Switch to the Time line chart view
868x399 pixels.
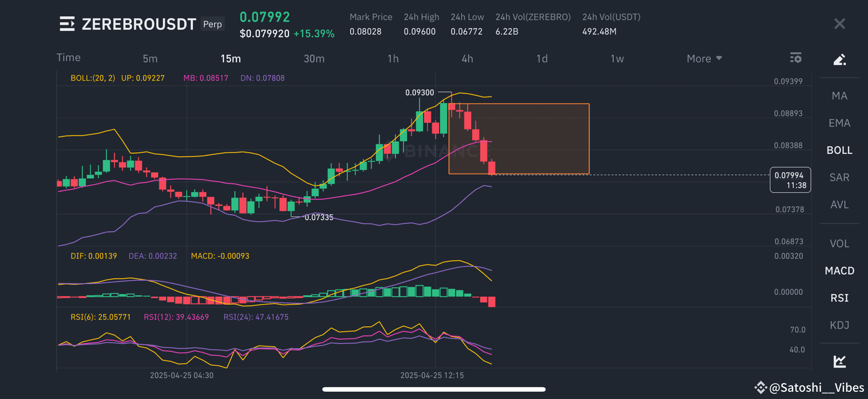(x=68, y=58)
